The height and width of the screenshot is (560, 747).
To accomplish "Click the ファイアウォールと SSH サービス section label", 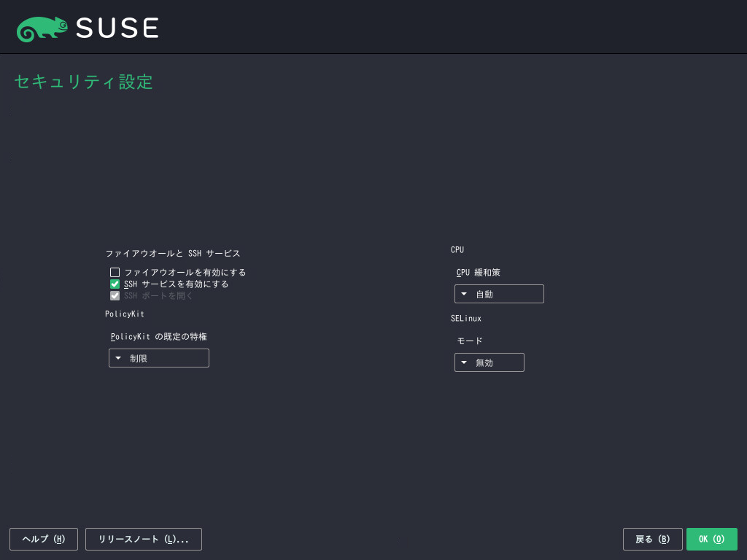I will click(171, 253).
